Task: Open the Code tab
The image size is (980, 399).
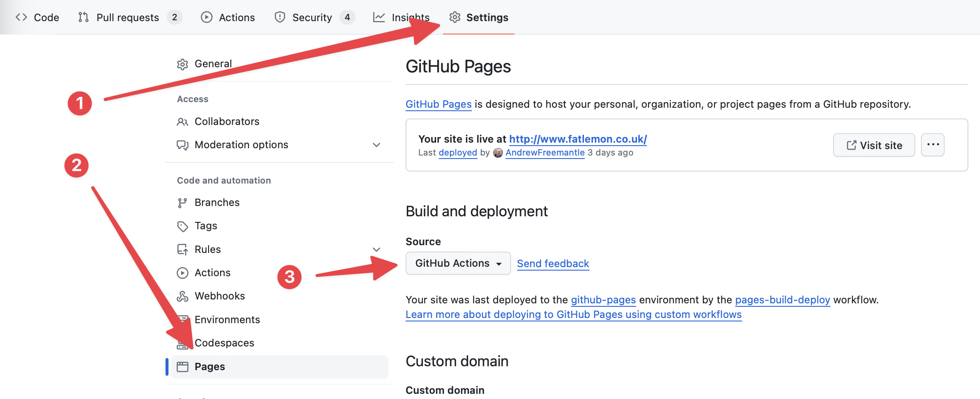Action: pos(37,17)
